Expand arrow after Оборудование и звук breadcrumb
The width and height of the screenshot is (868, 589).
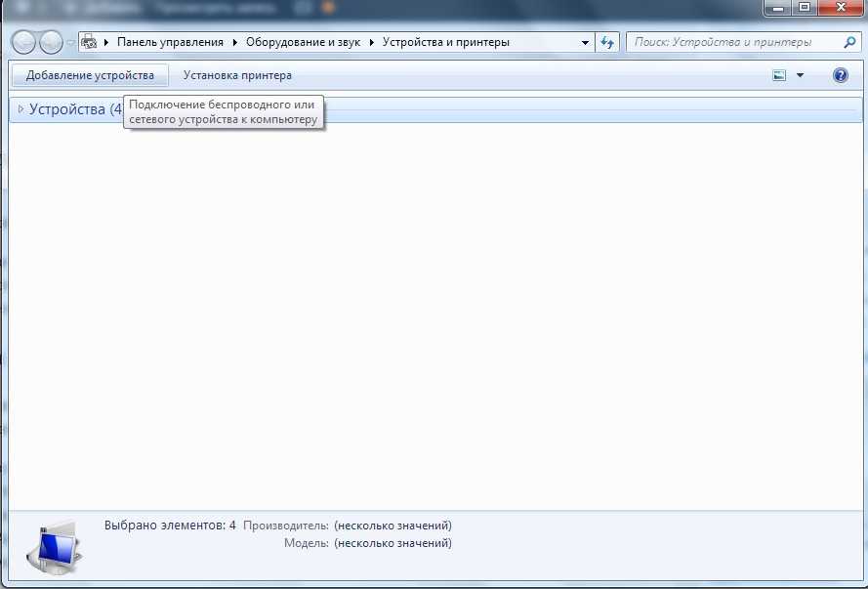click(x=372, y=42)
